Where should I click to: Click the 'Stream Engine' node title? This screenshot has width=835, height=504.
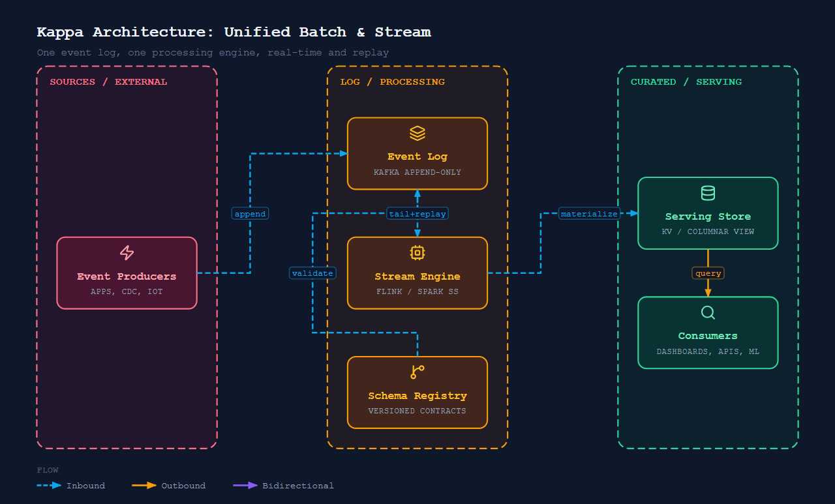[417, 276]
